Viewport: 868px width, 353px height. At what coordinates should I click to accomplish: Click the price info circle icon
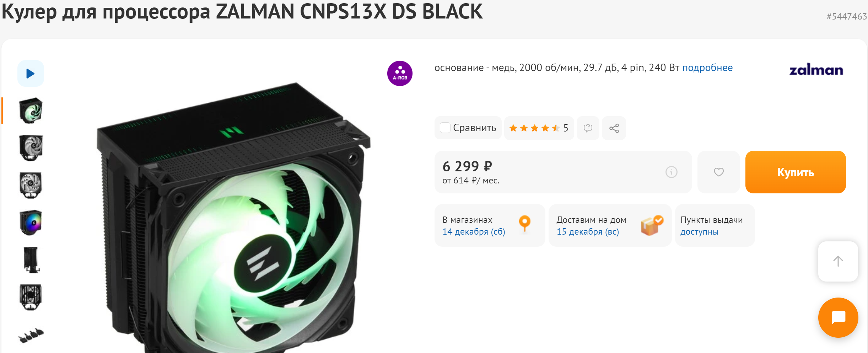click(671, 172)
